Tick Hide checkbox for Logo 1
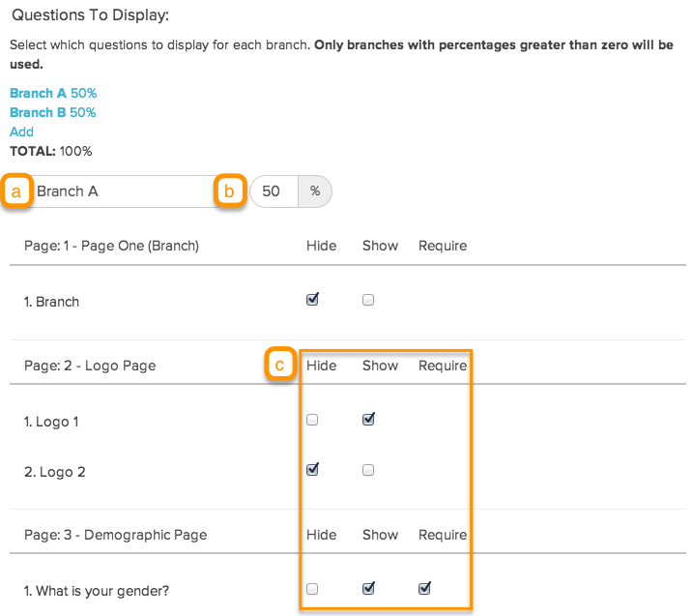This screenshot has width=693, height=616. [311, 421]
